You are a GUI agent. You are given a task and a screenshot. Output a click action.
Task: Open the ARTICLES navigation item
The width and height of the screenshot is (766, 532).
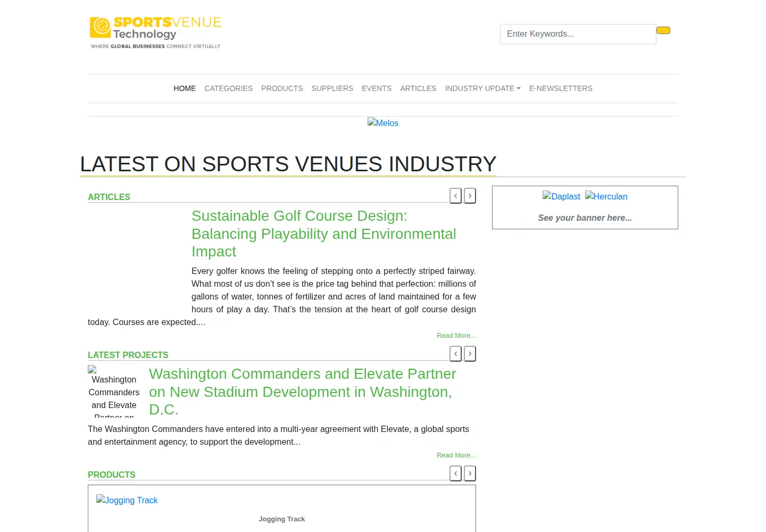pyautogui.click(x=418, y=88)
